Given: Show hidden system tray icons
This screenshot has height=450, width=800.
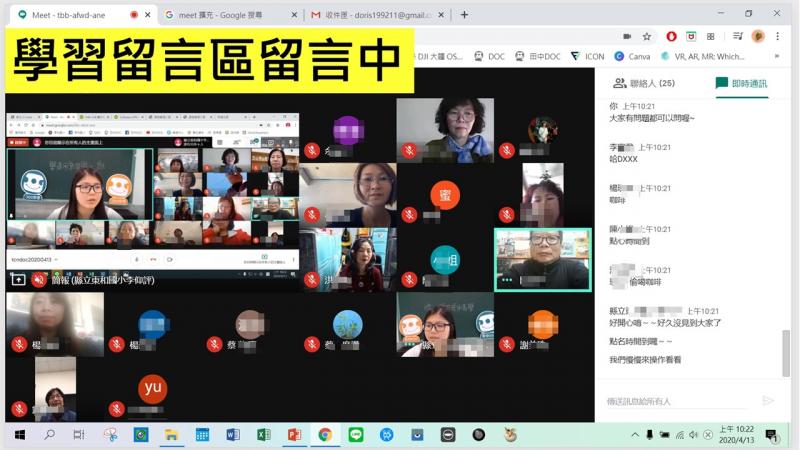Looking at the screenshot, I should (x=635, y=435).
